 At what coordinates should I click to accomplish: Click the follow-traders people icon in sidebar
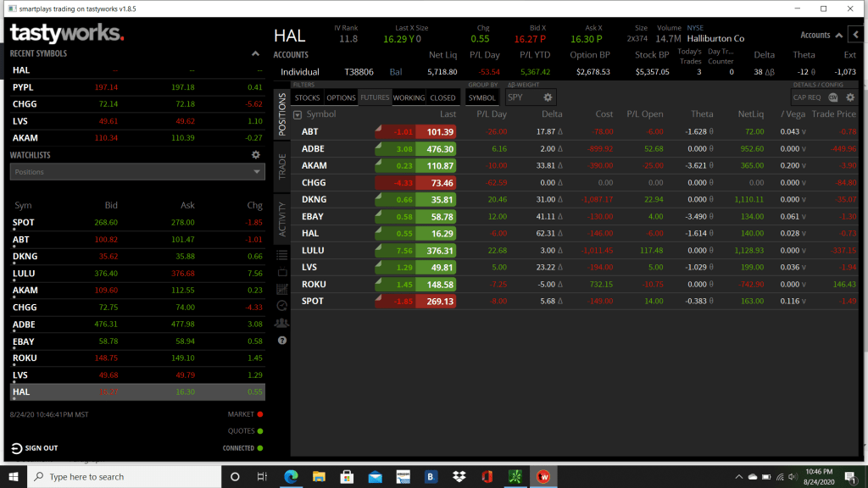point(282,323)
